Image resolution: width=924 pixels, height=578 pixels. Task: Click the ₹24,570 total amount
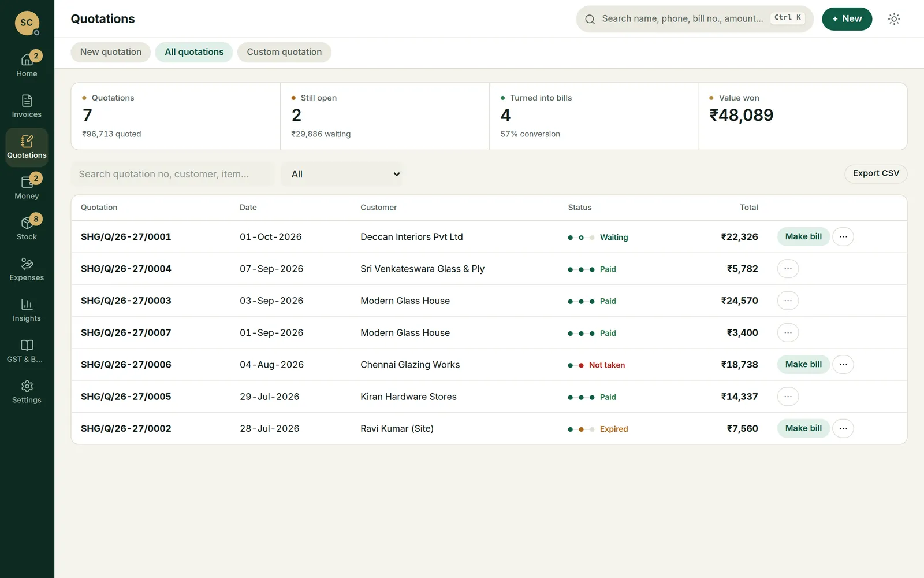[x=739, y=301]
